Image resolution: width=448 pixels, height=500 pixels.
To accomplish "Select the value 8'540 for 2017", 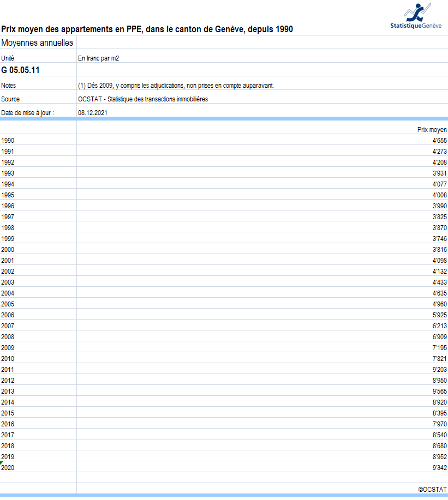I will (440, 435).
